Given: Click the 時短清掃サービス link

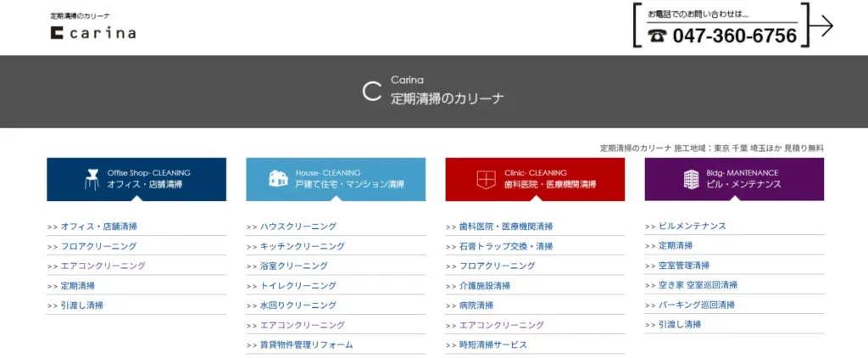Looking at the screenshot, I should [x=492, y=344].
